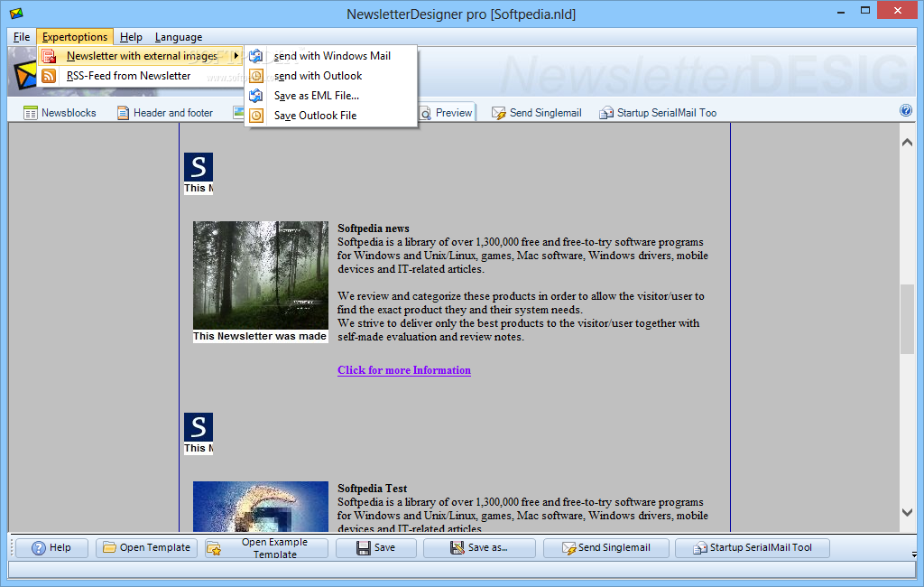Click the example template star folder icon
924x587 pixels.
(214, 549)
